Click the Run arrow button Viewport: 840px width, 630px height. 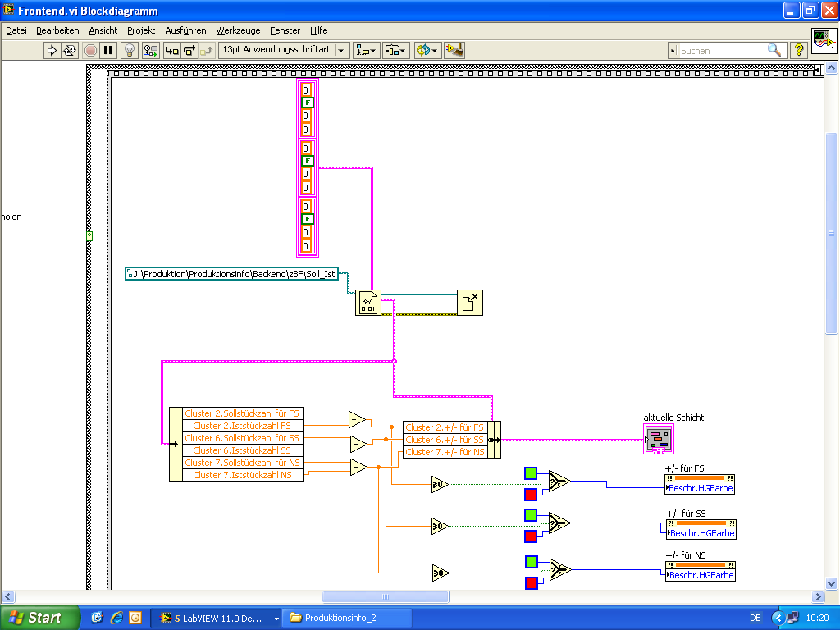(x=52, y=50)
